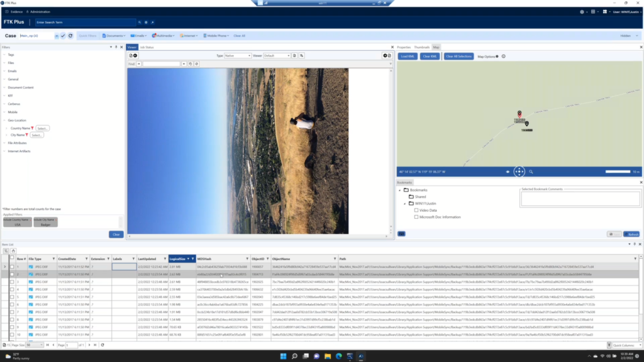Check the Video Data bookmark checkbox

click(416, 210)
